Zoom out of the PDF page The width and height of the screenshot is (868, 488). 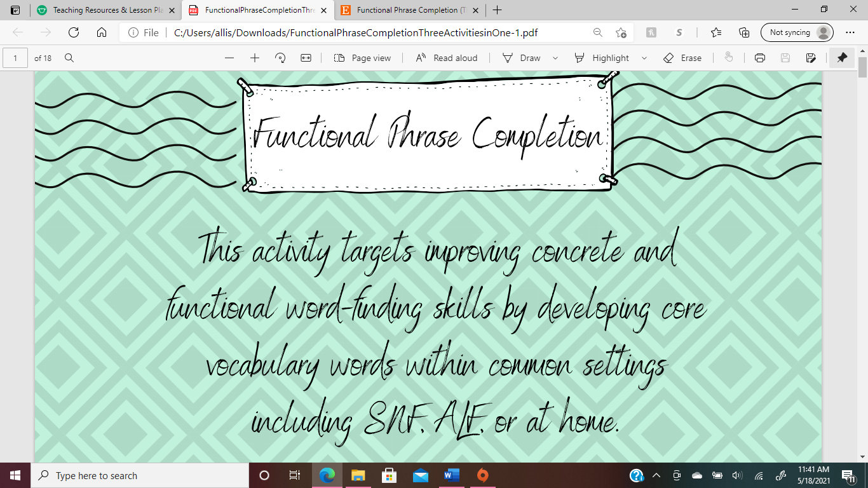pos(229,58)
